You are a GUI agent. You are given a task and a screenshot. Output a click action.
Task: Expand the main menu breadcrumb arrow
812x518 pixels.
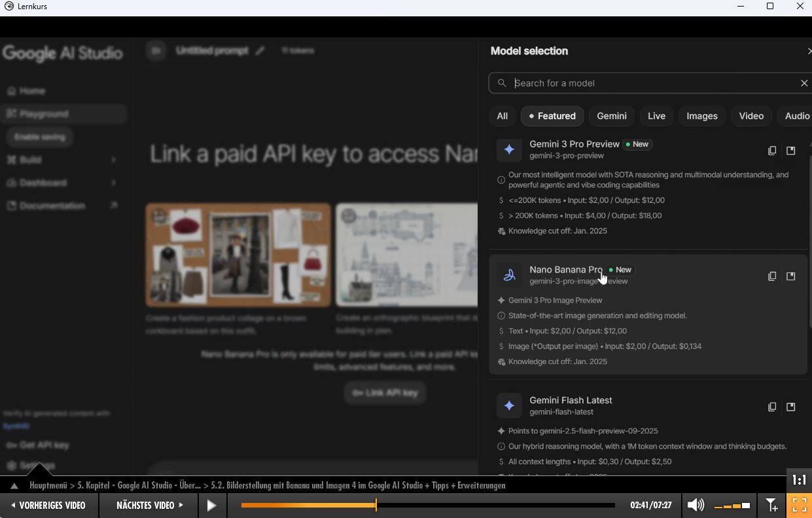(x=13, y=486)
